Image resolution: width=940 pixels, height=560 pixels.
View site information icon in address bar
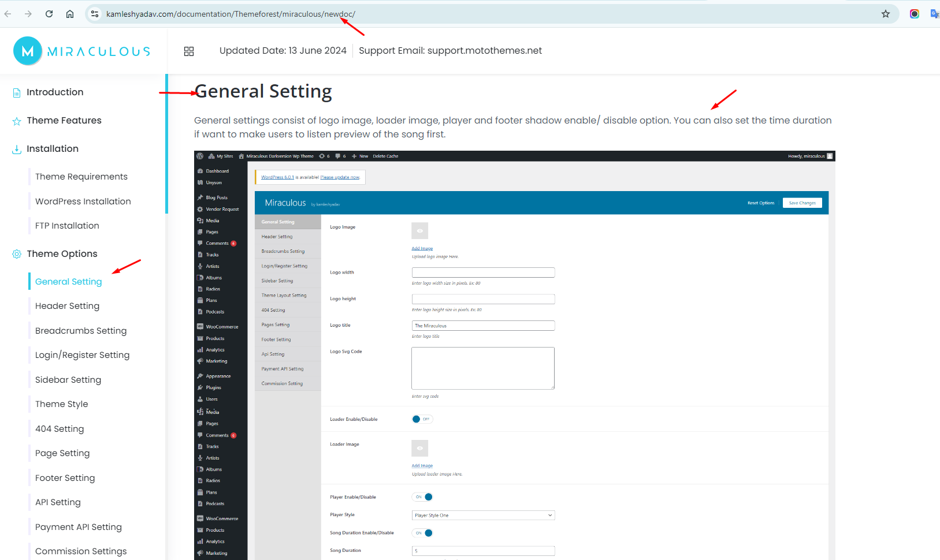pos(95,14)
